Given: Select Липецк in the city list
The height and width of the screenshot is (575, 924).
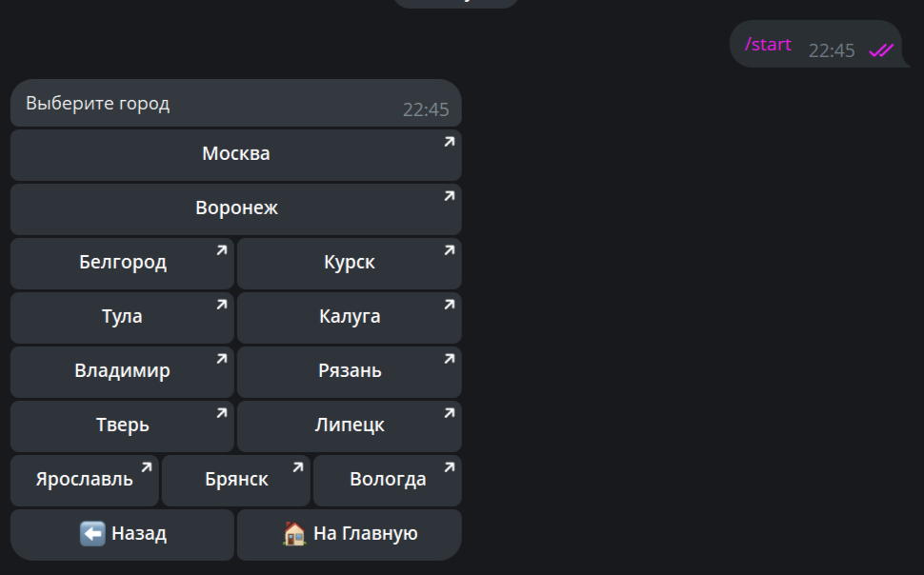Looking at the screenshot, I should [350, 426].
